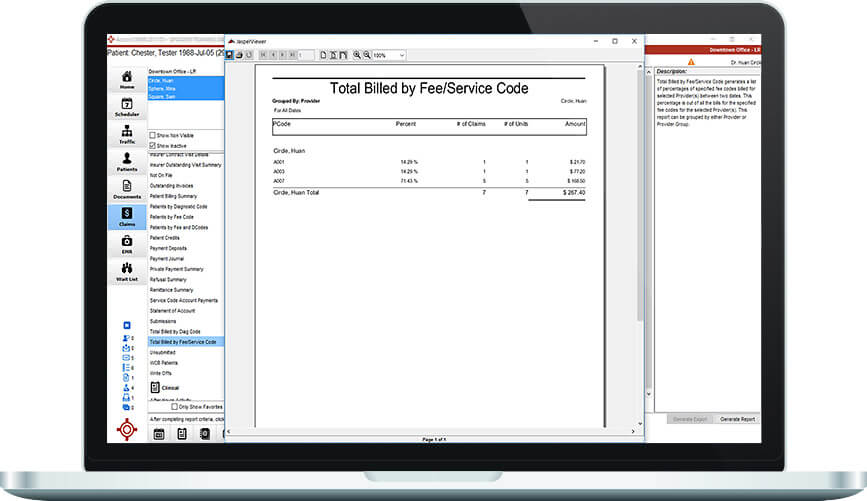The image size is (867, 501).
Task: Click the fit page icon in JasperViewer
Action: (333, 55)
